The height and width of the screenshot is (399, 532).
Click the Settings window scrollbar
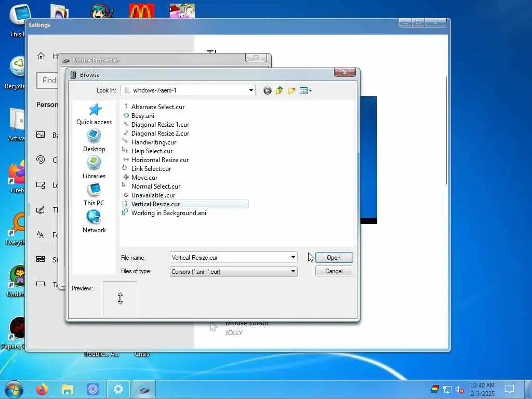(446, 130)
